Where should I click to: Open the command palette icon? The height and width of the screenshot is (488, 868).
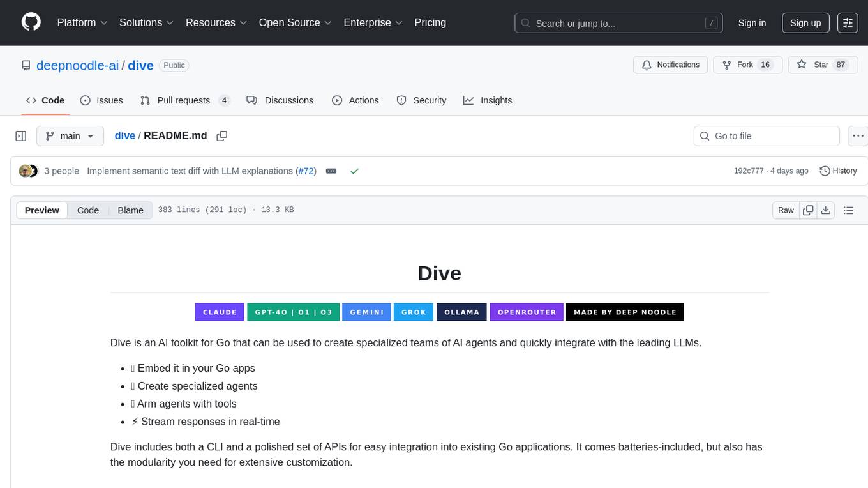click(x=848, y=22)
